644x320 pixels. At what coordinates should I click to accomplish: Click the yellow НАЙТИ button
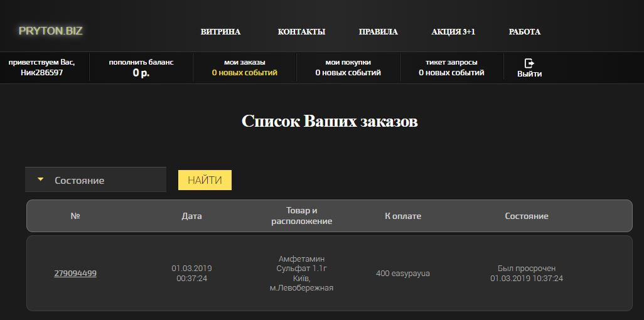pyautogui.click(x=205, y=180)
